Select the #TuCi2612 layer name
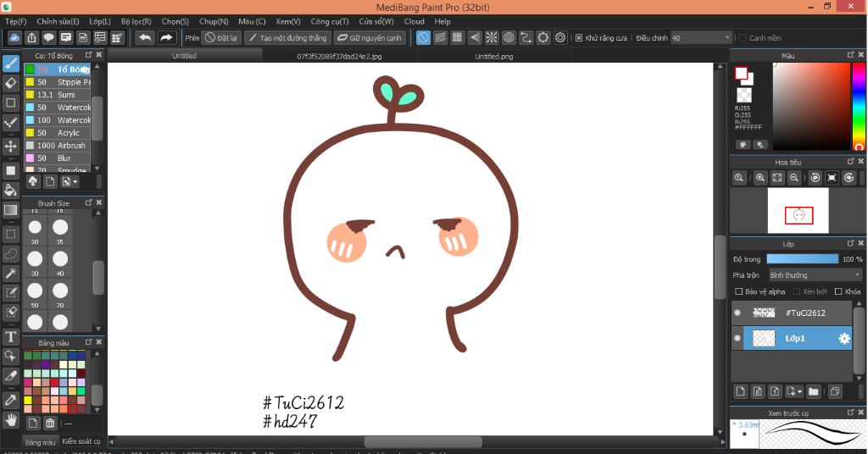The height and width of the screenshot is (454, 868). pos(805,313)
